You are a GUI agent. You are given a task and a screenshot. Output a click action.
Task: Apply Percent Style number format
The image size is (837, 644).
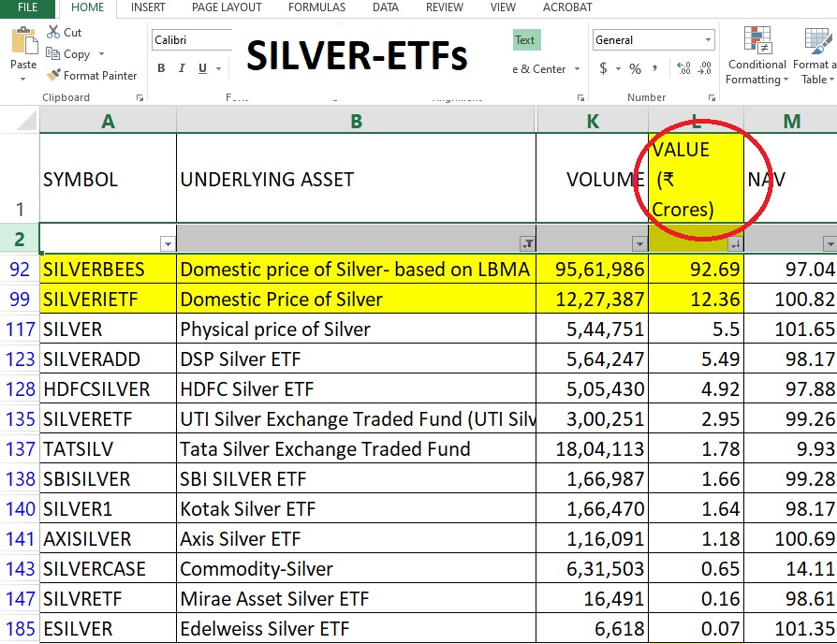635,69
